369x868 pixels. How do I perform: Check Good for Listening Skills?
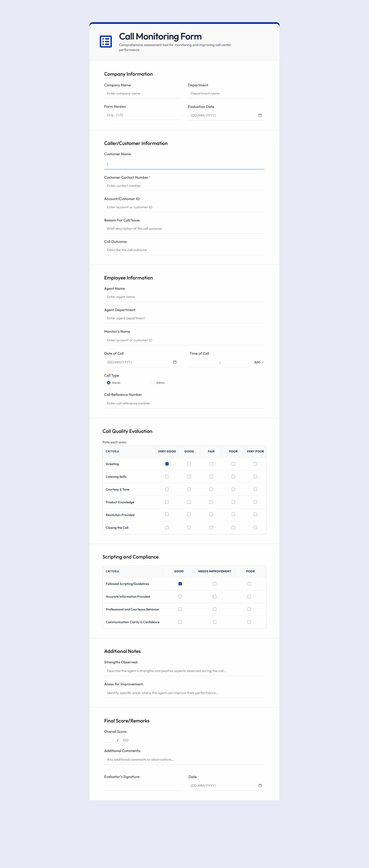(189, 476)
